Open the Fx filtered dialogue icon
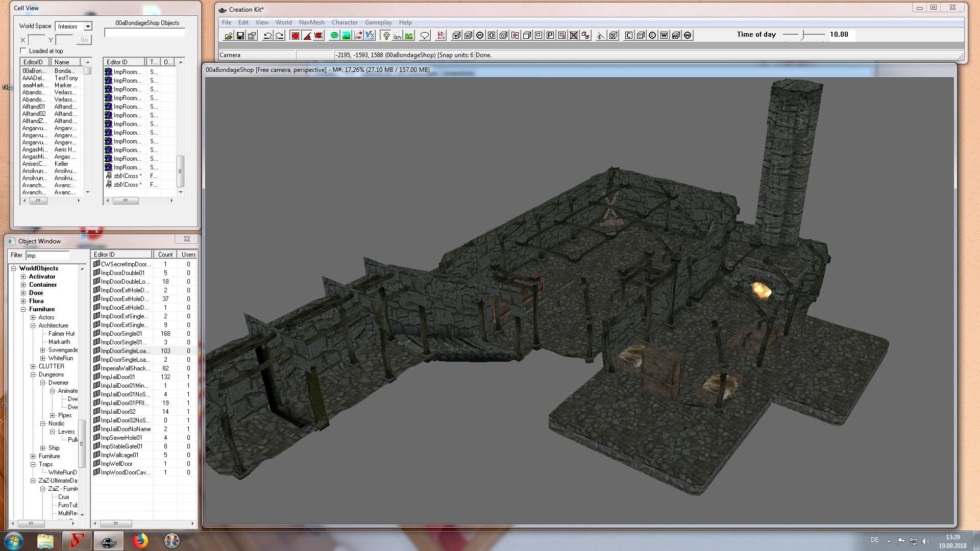The height and width of the screenshot is (551, 980). tap(370, 35)
